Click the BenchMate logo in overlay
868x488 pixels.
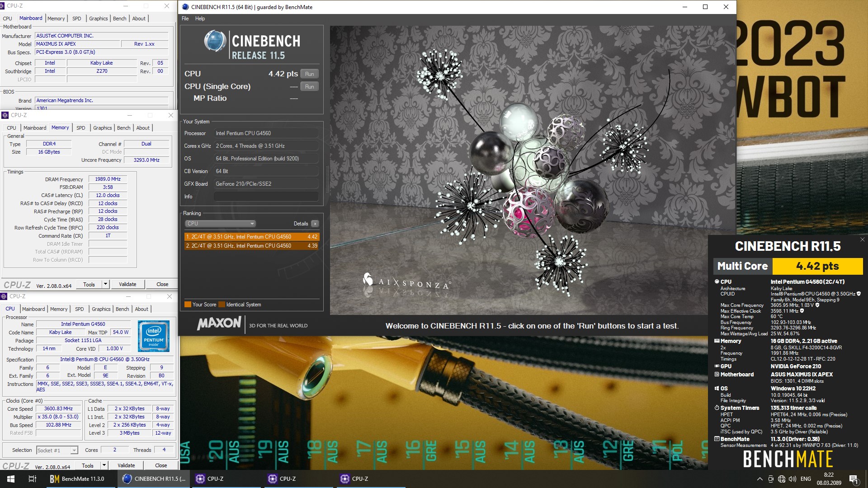tap(788, 459)
